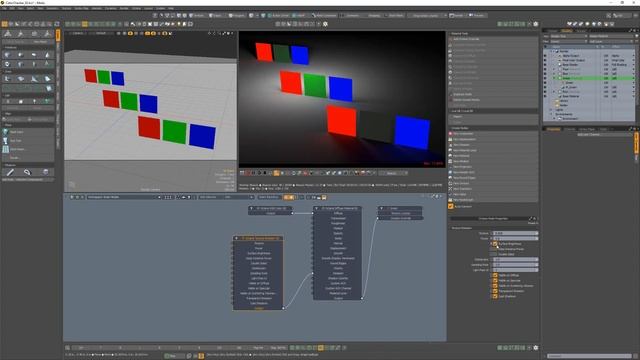Open the View dropdown in Shader Tree panel
The image size is (640, 360).
click(x=569, y=36)
